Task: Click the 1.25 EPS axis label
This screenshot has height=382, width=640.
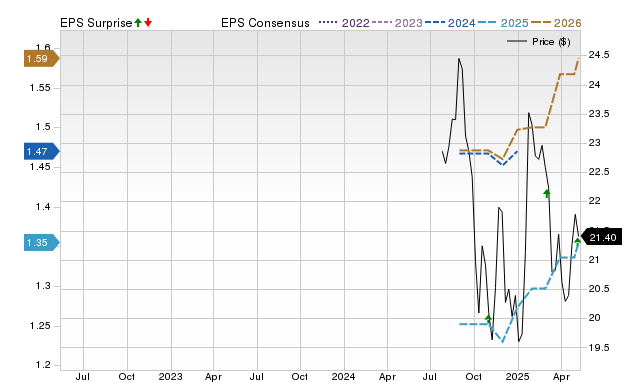Action: [x=40, y=326]
